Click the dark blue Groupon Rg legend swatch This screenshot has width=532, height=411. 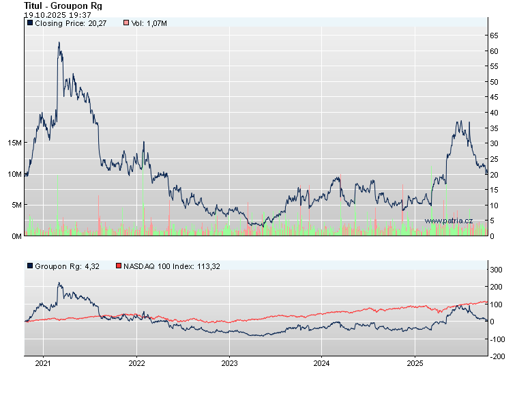click(x=30, y=266)
